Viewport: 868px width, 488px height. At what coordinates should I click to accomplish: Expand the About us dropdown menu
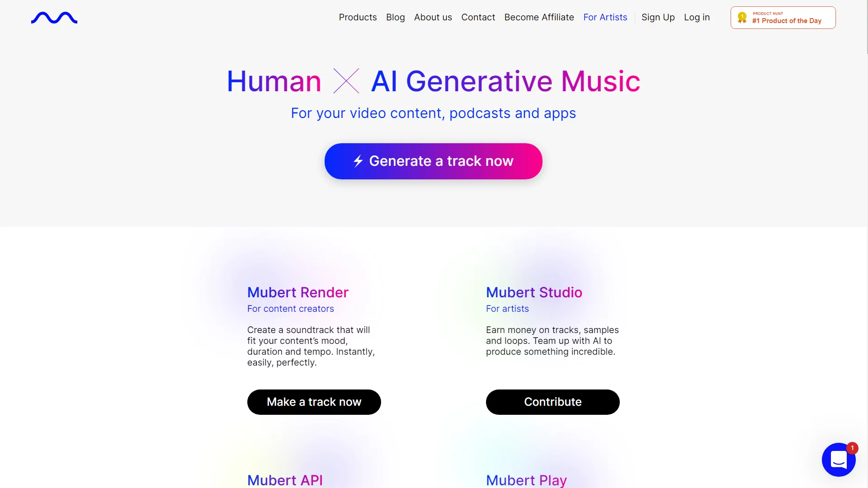(433, 17)
